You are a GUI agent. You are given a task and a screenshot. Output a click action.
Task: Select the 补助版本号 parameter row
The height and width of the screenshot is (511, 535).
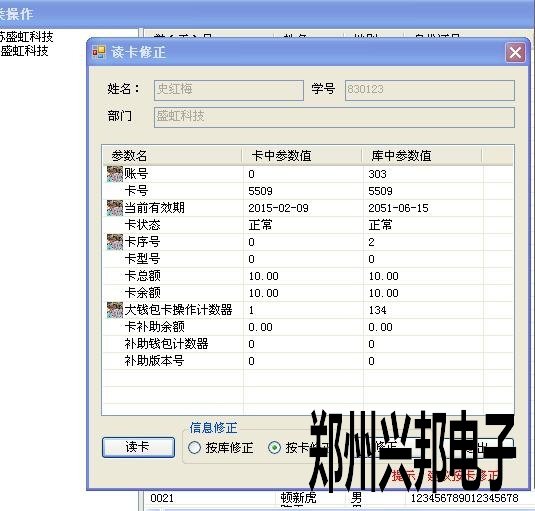tap(308, 361)
